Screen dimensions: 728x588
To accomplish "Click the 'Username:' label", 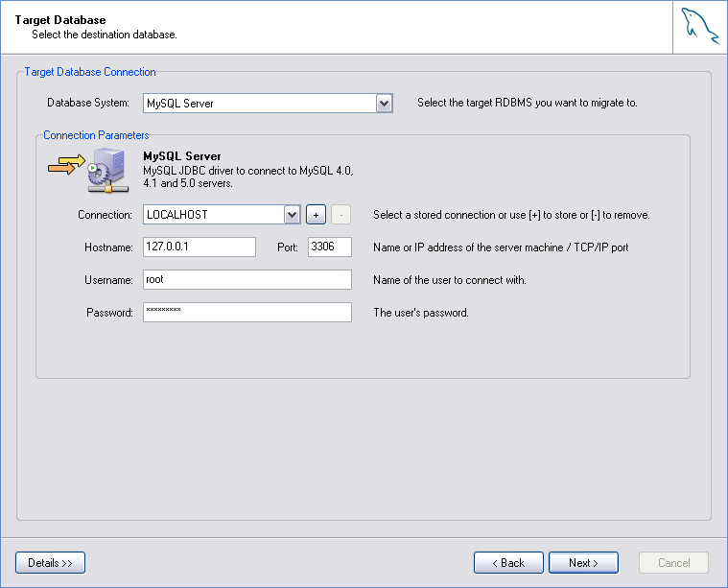I will [108, 279].
